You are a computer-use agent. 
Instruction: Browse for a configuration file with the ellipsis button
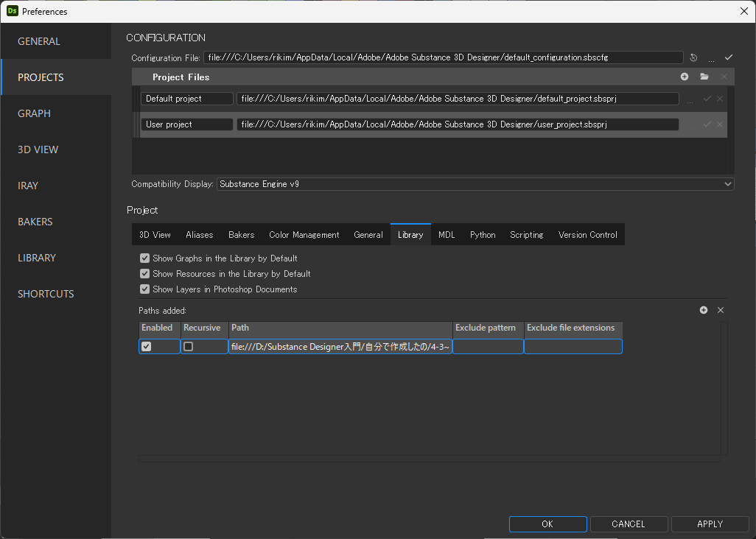point(711,59)
